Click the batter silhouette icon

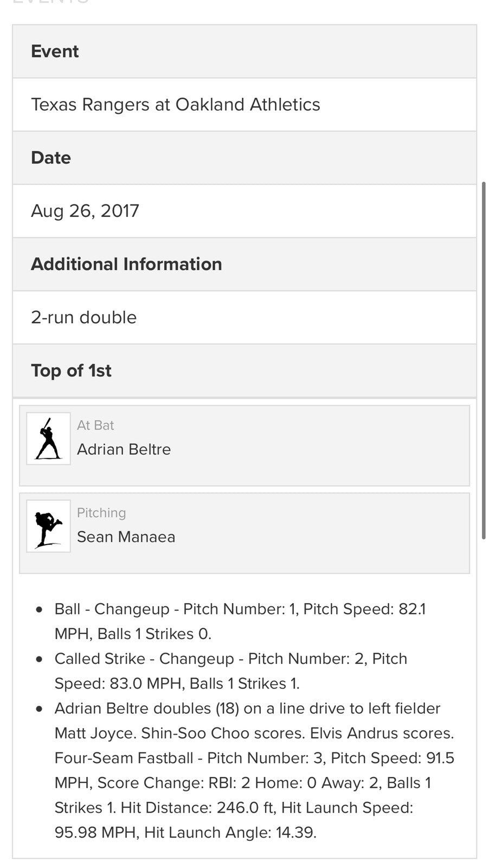48,438
